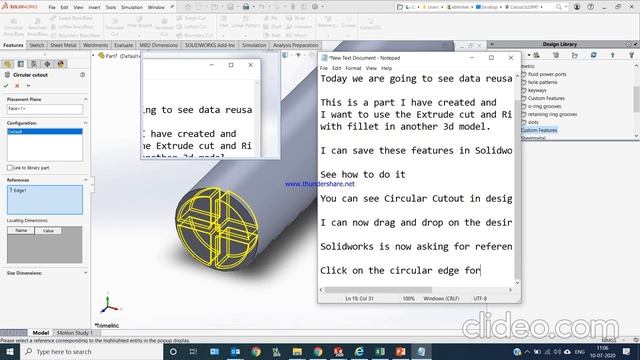This screenshot has height=360, width=640.
Task: Click the Windows taskbar search box
Action: 91,351
